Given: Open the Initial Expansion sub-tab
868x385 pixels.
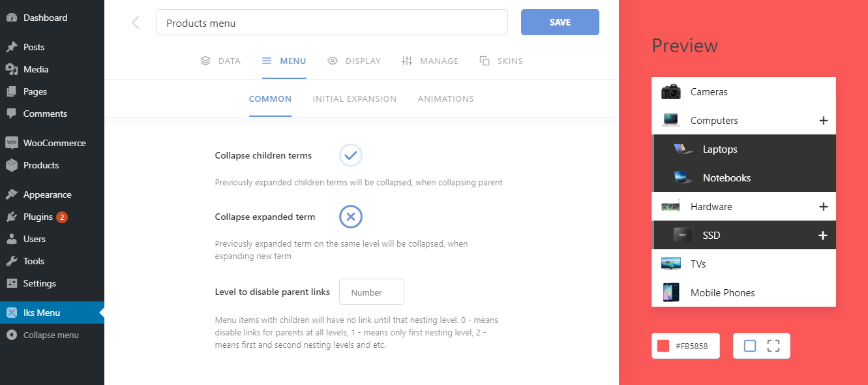Looking at the screenshot, I should tap(354, 99).
